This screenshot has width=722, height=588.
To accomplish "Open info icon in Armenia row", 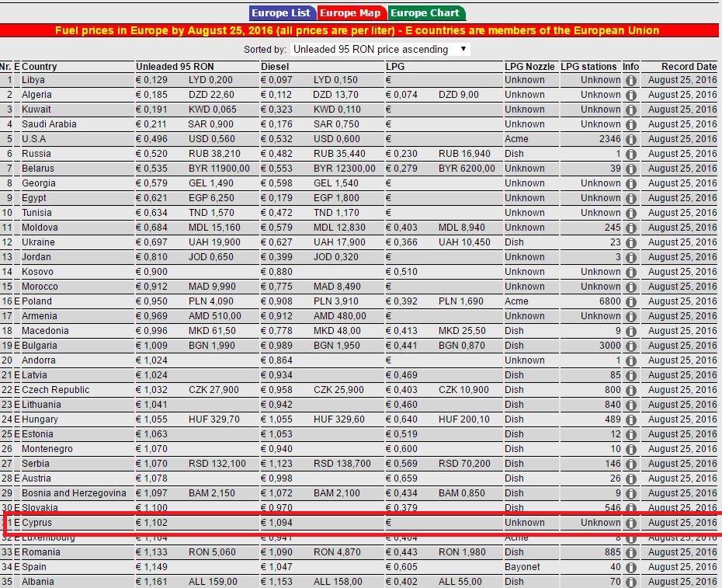I will [x=631, y=316].
